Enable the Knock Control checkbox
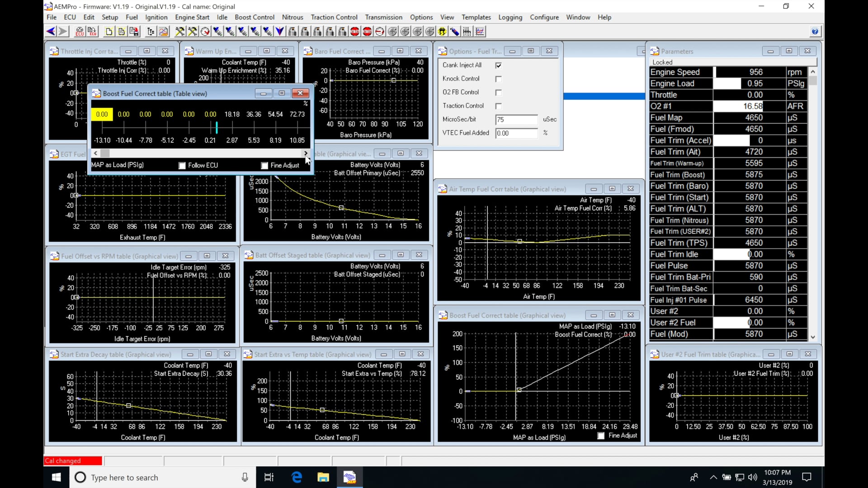This screenshot has height=488, width=868. tap(498, 79)
